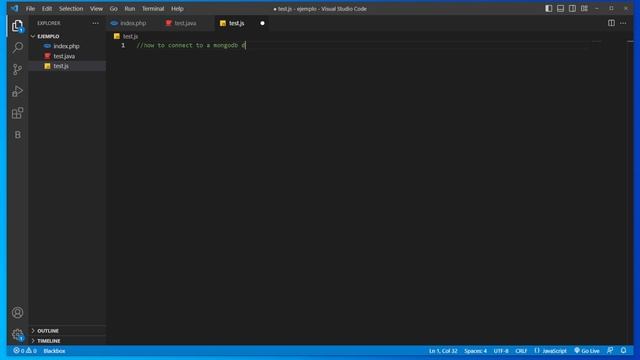Select test.js in the Explorer tree
This screenshot has height=360, width=640.
coord(61,66)
